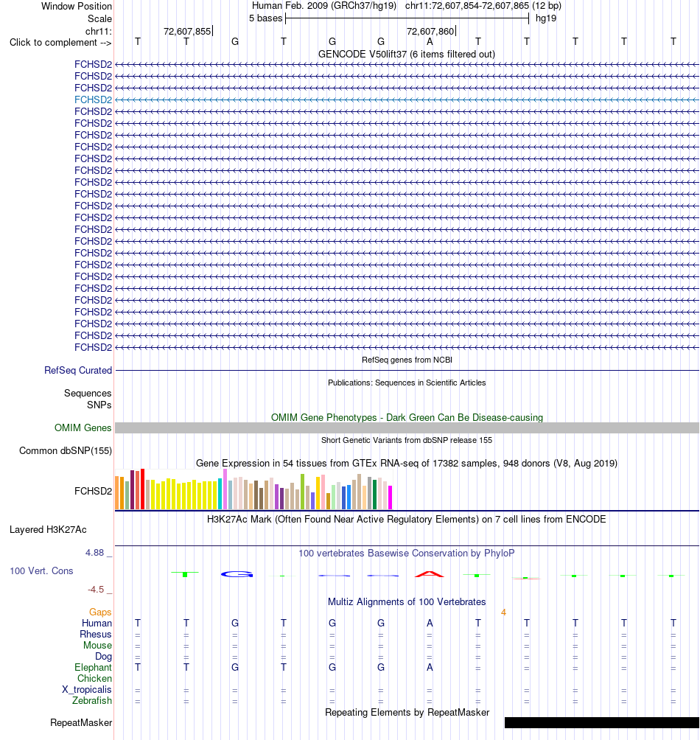Viewport: 700px width, 740px height.
Task: Open the 'OMIM Gene Phenotypes' green track title
Action: click(x=407, y=418)
